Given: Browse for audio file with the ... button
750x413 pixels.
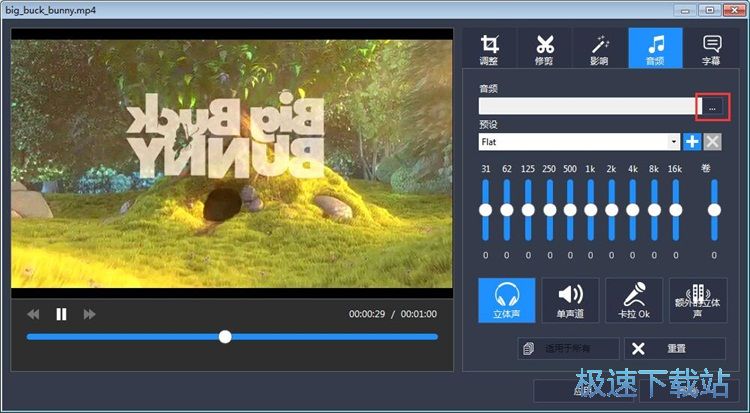Looking at the screenshot, I should click(x=712, y=107).
